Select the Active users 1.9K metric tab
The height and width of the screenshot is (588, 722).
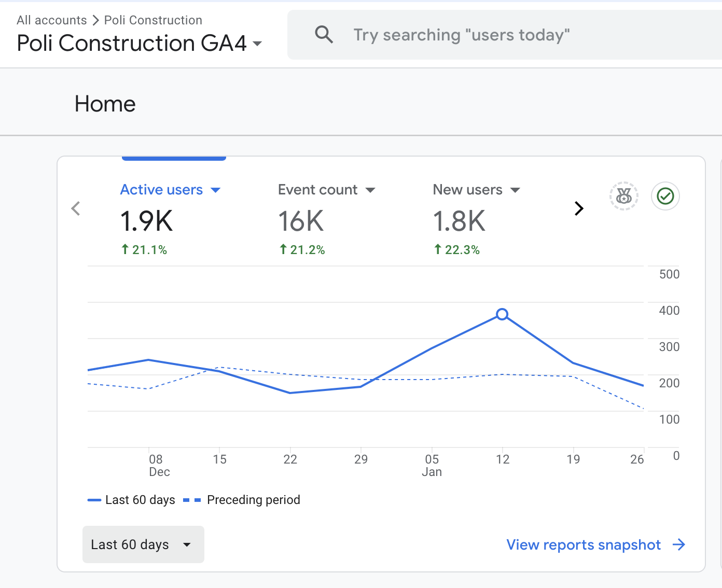click(x=147, y=221)
